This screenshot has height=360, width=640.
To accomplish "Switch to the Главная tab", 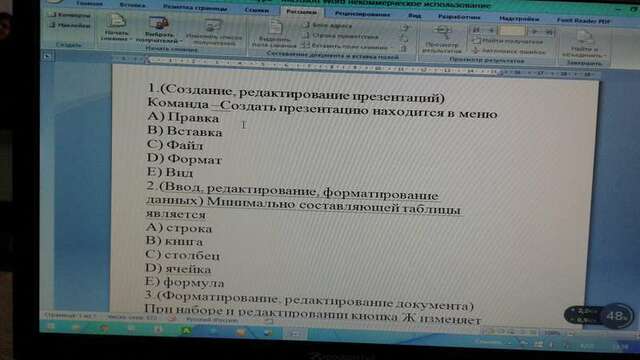I will click(x=89, y=3).
